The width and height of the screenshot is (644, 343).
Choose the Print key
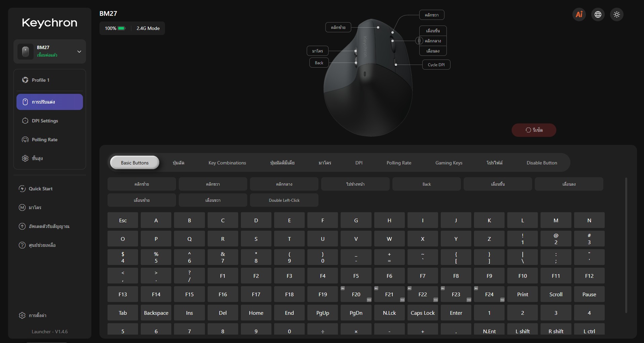tap(523, 294)
